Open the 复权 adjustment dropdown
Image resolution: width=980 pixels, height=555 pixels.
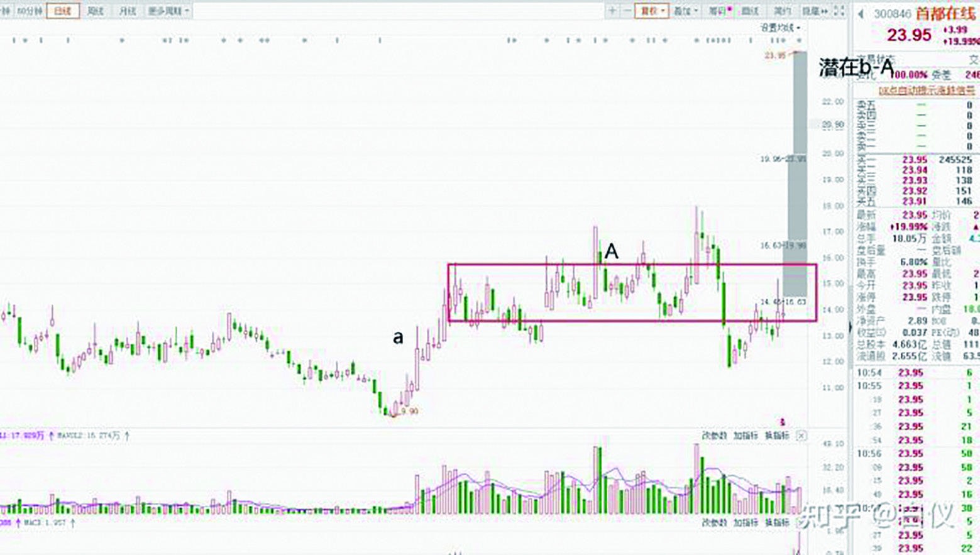click(x=651, y=11)
